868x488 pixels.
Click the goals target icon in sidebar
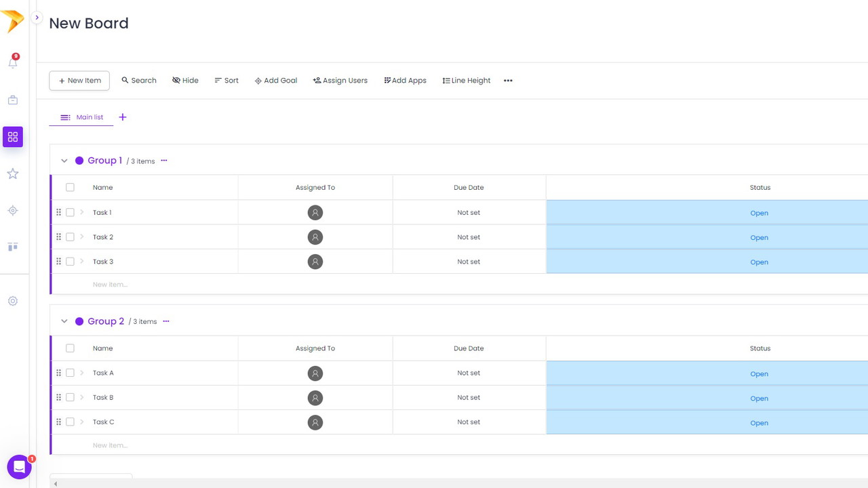(13, 211)
